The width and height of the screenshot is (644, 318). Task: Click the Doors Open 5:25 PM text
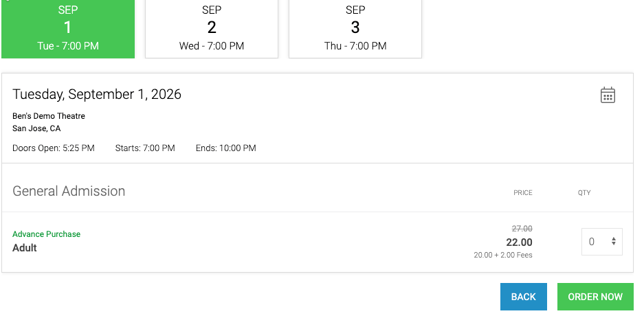tap(54, 148)
